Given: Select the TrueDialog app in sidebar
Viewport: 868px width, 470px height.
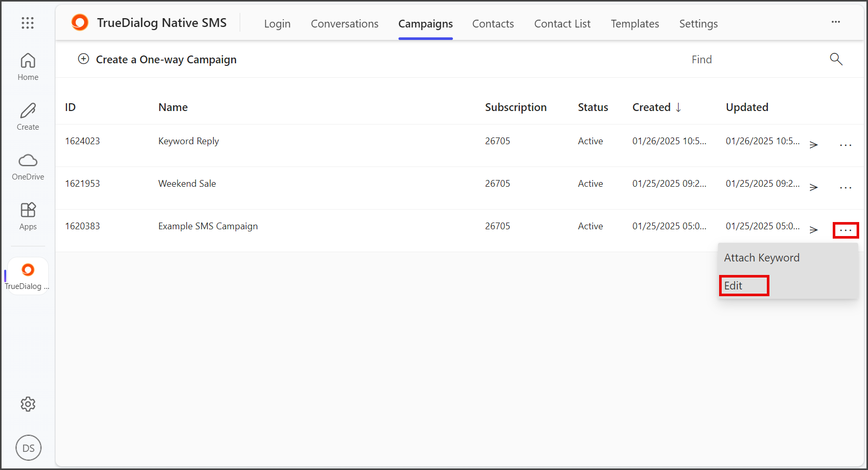Looking at the screenshot, I should (28, 277).
